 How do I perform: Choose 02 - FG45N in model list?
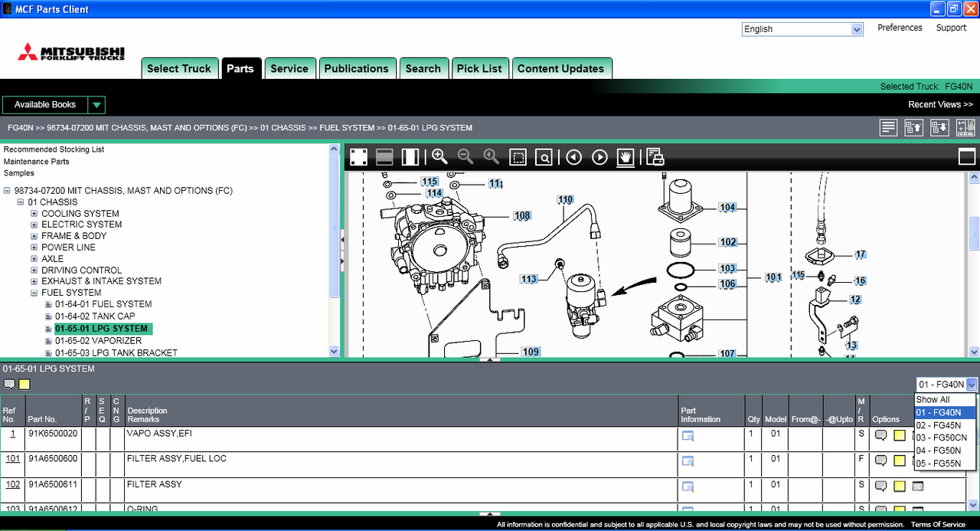coord(946,425)
